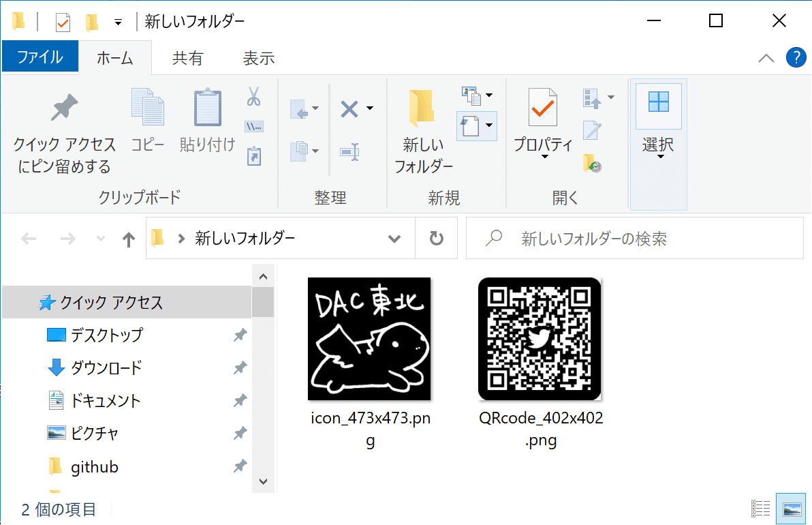The image size is (812, 525).
Task: Select the ホーム ribbon tab
Action: (115, 57)
